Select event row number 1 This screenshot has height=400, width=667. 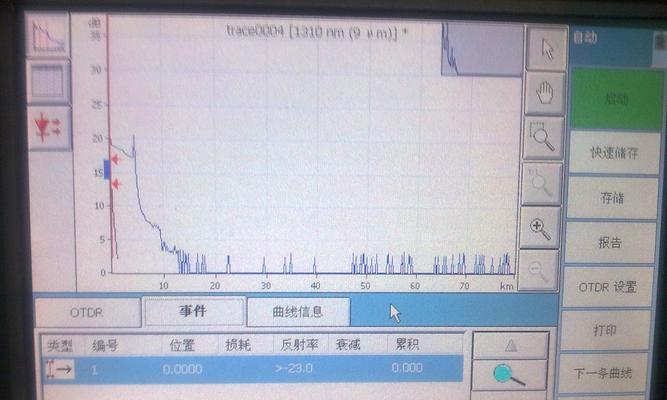click(x=253, y=369)
